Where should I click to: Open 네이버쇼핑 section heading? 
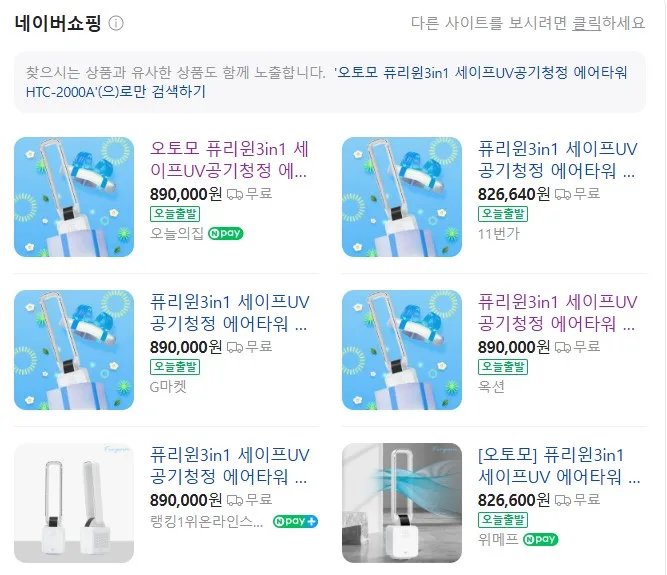58,23
